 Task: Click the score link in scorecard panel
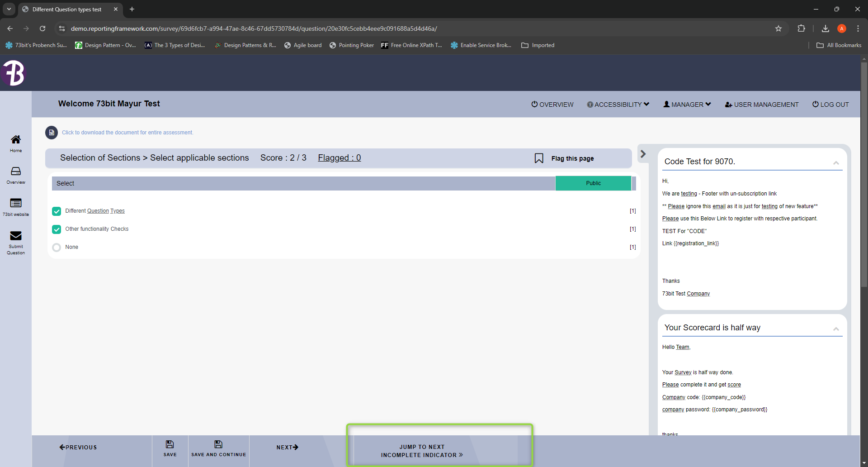click(734, 385)
